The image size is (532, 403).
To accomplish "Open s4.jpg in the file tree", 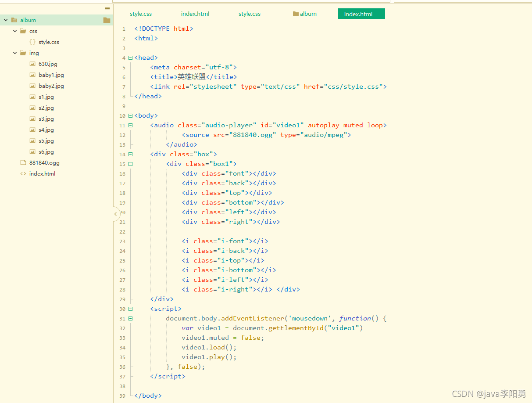I will 46,130.
